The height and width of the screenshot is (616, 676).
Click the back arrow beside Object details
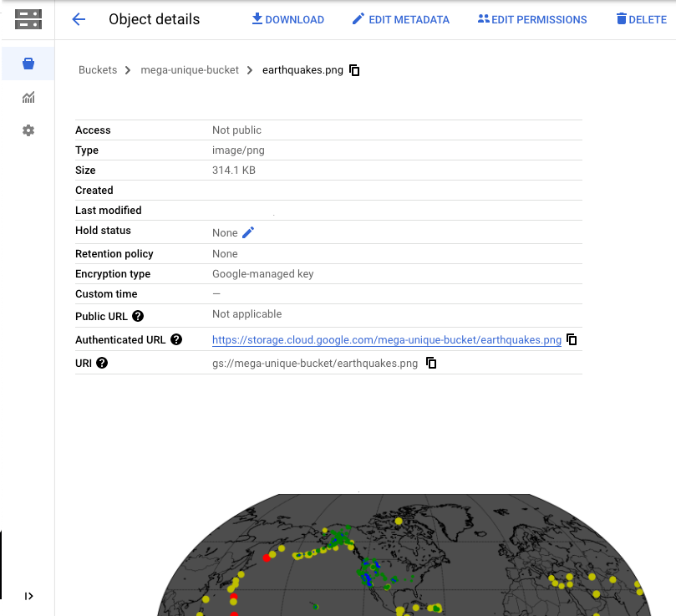tap(79, 19)
